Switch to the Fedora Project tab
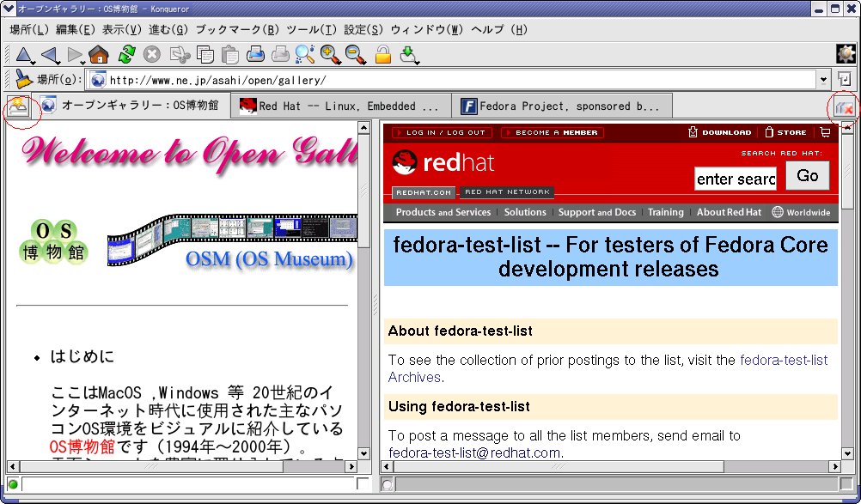The width and height of the screenshot is (861, 504). point(563,106)
